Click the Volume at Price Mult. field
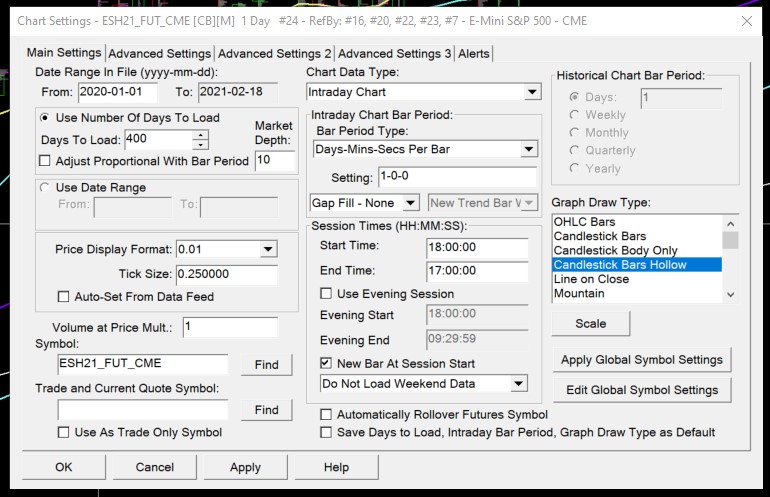The image size is (770, 497). click(x=230, y=327)
